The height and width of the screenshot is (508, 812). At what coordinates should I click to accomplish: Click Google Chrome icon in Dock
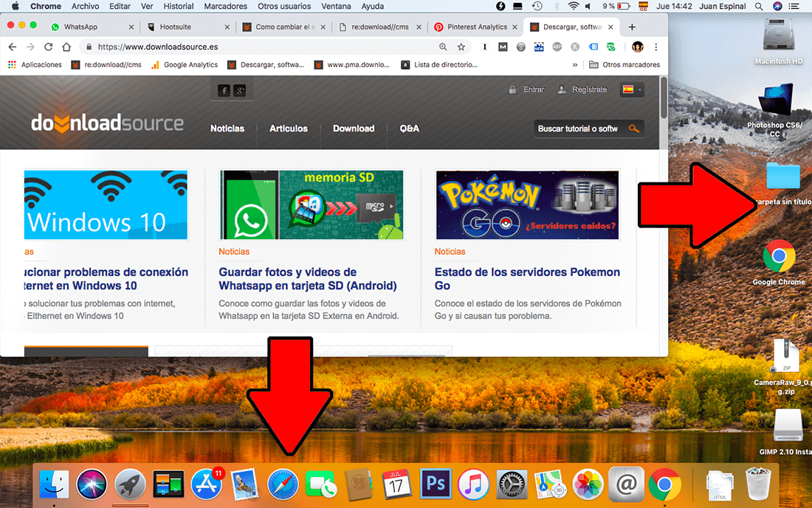point(664,484)
